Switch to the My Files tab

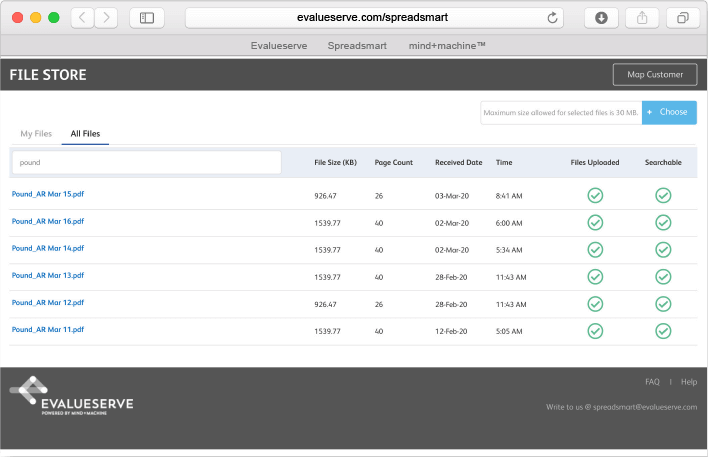(36, 134)
